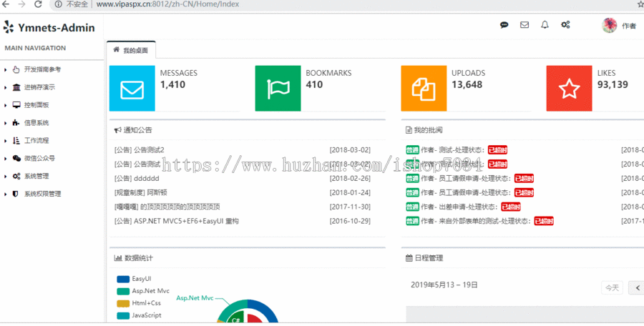Click the 已超时 badge on 出差申请 row

pyautogui.click(x=511, y=207)
